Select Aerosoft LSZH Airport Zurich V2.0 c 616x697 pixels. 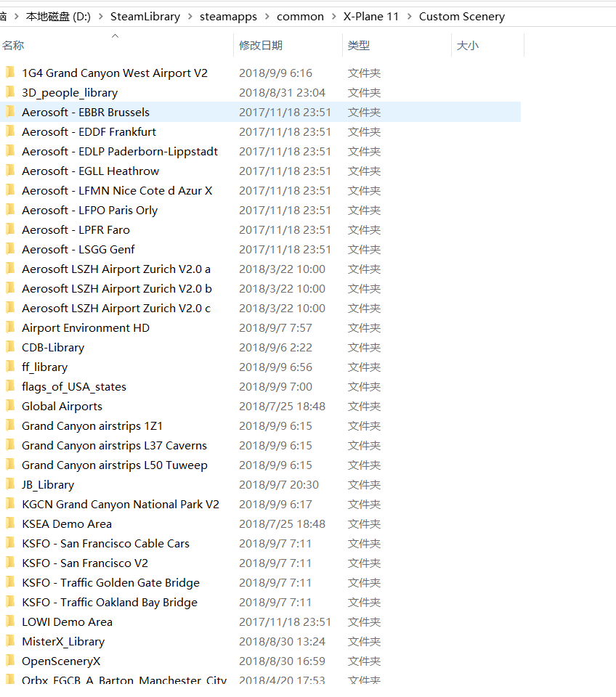tap(116, 308)
